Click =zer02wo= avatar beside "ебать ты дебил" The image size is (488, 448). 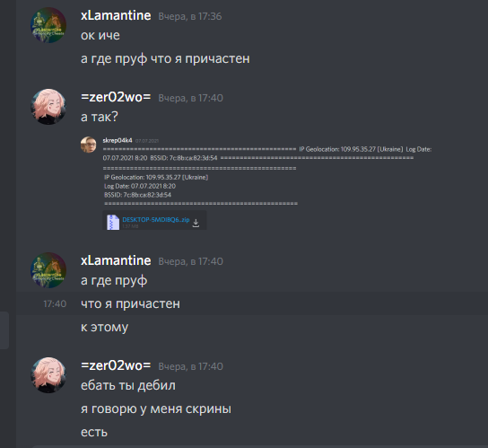tap(48, 375)
